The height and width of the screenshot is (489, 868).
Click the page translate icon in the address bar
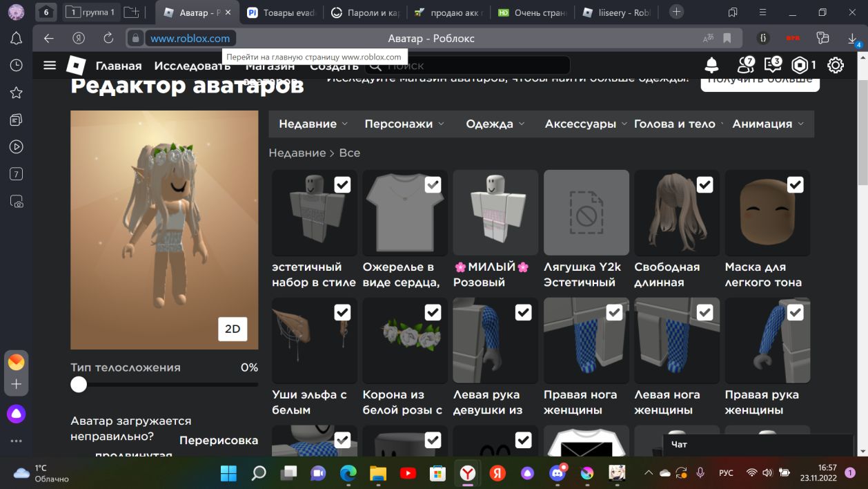click(x=709, y=38)
